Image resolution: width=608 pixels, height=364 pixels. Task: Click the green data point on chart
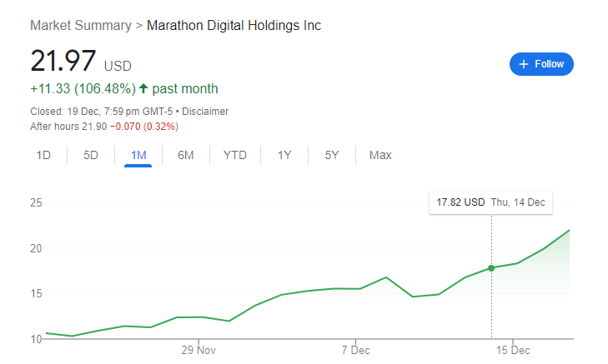click(x=491, y=267)
